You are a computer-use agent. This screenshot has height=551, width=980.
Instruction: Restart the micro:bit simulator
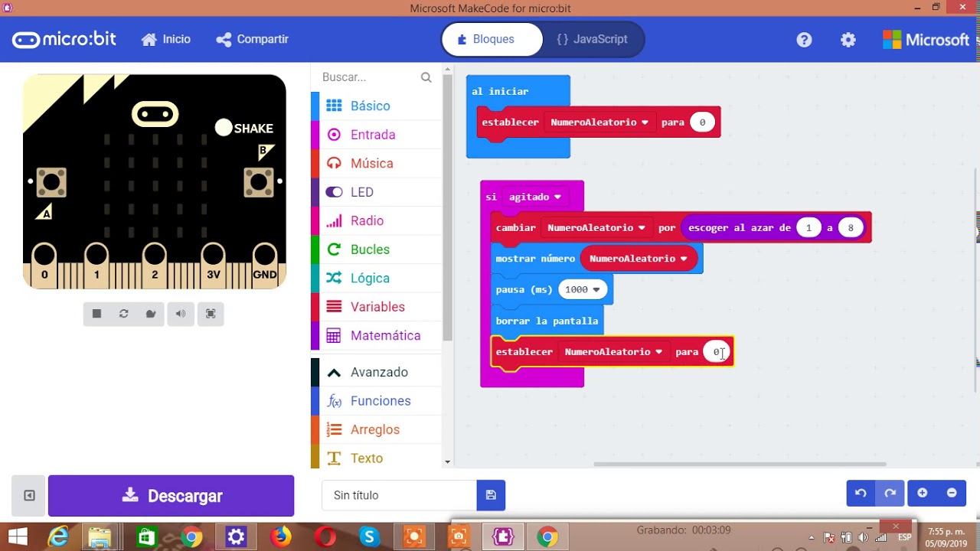(124, 314)
